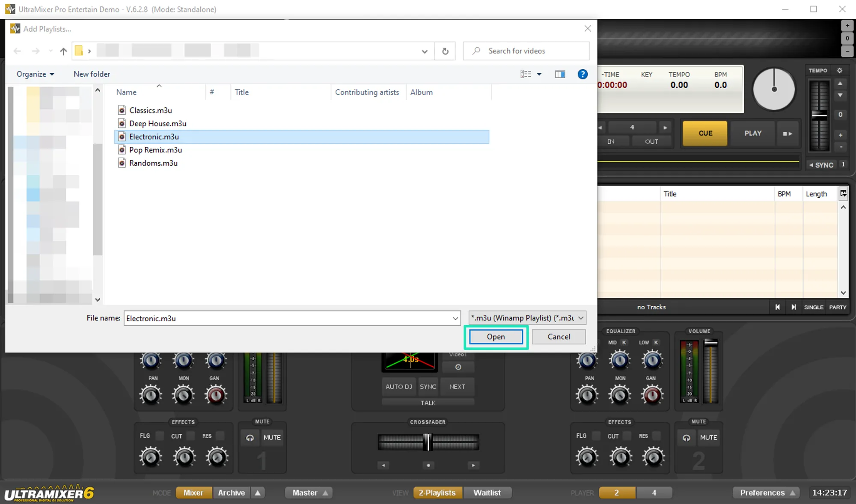Click the Open button
The image size is (856, 504).
[496, 337]
